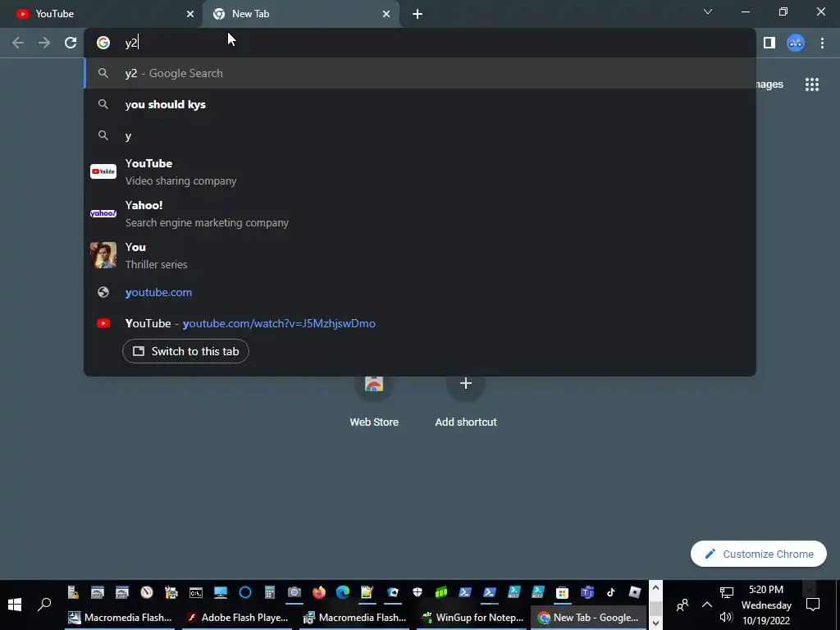This screenshot has height=630, width=840.
Task: Click the Add shortcut tile
Action: coord(466,400)
